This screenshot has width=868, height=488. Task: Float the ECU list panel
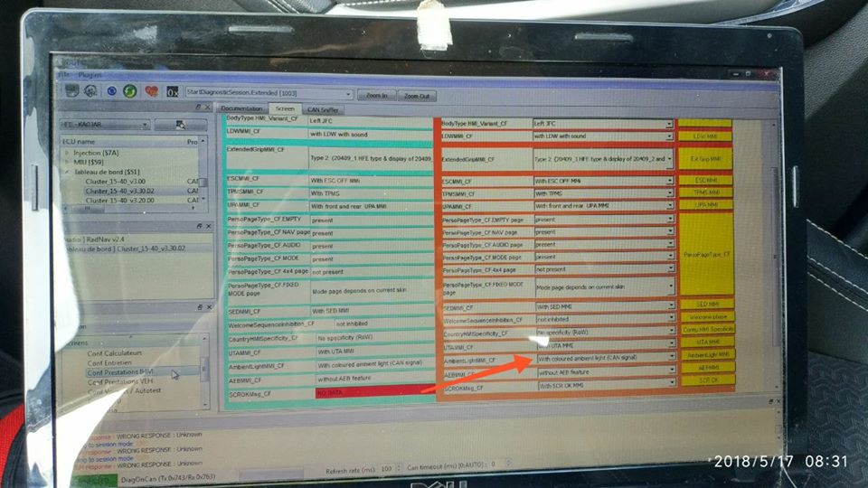(x=198, y=107)
